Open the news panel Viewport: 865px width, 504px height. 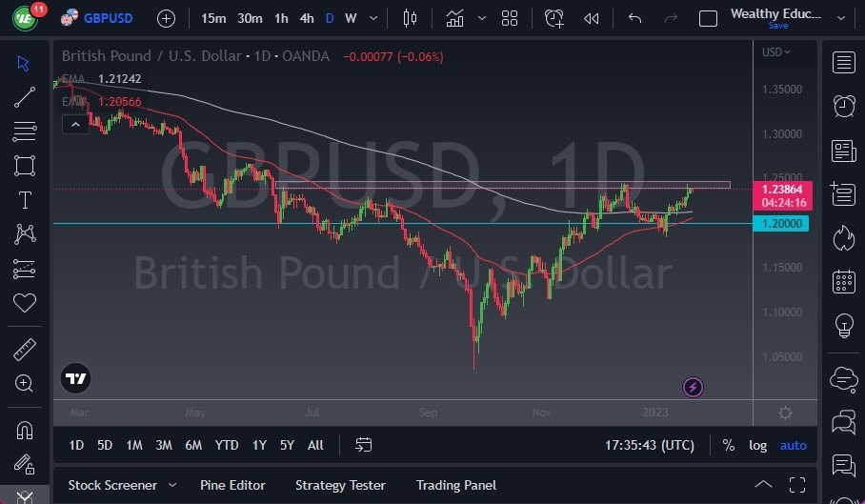[843, 150]
